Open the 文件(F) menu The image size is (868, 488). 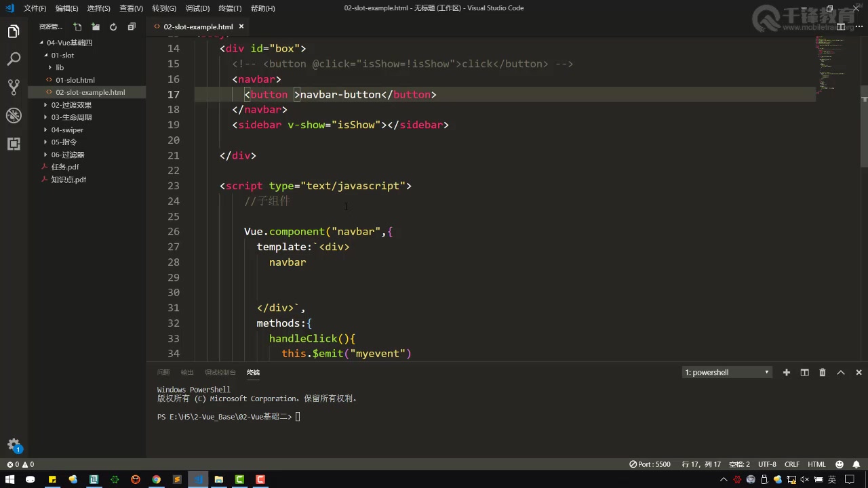[35, 8]
